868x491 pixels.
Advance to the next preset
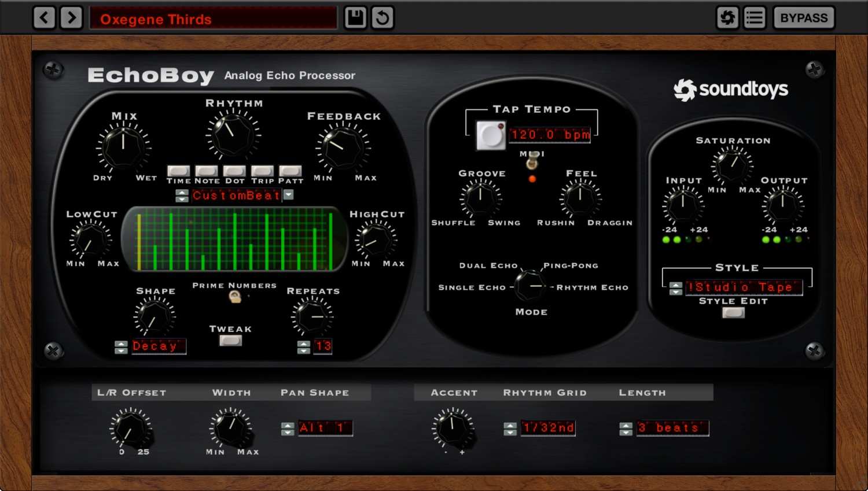(x=71, y=17)
